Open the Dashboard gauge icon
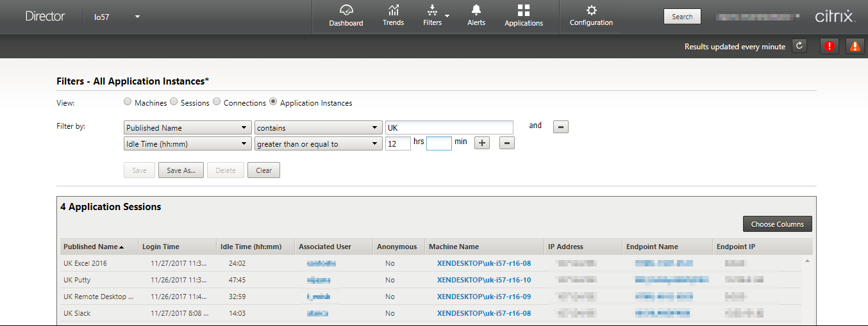868x326 pixels. (x=346, y=10)
